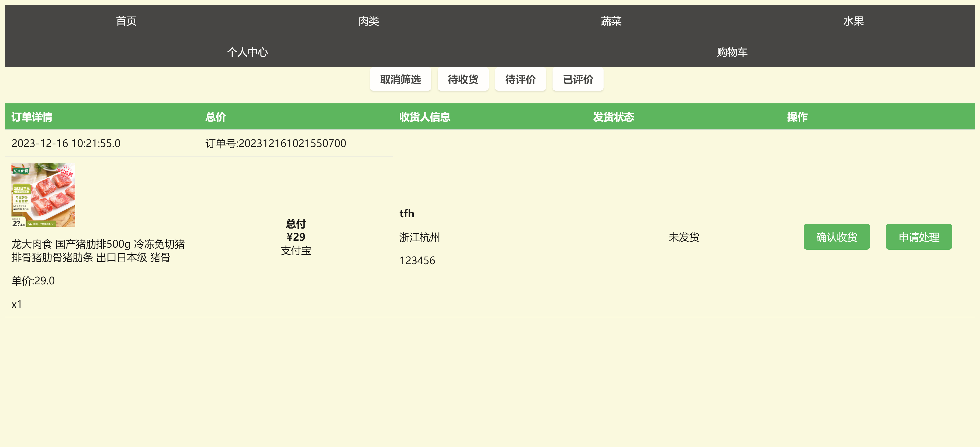Select recipient name tfh

[407, 213]
